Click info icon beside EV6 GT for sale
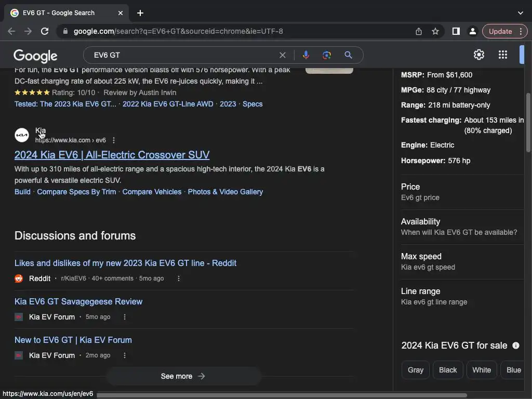532x399 pixels. [516, 345]
